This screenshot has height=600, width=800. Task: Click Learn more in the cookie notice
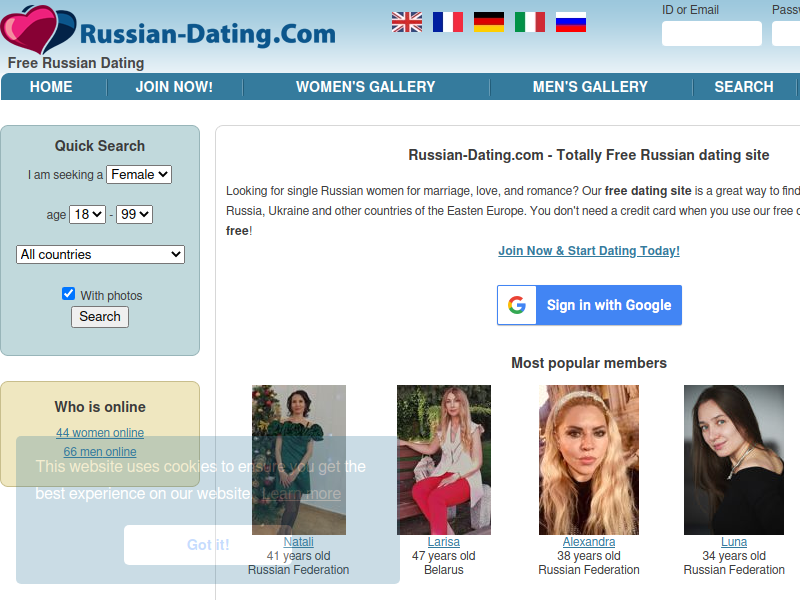coord(302,493)
